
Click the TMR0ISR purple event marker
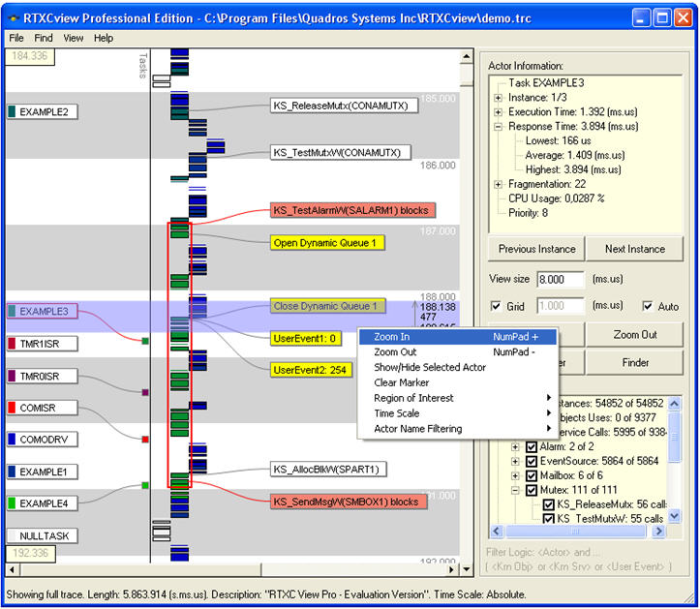click(x=145, y=392)
